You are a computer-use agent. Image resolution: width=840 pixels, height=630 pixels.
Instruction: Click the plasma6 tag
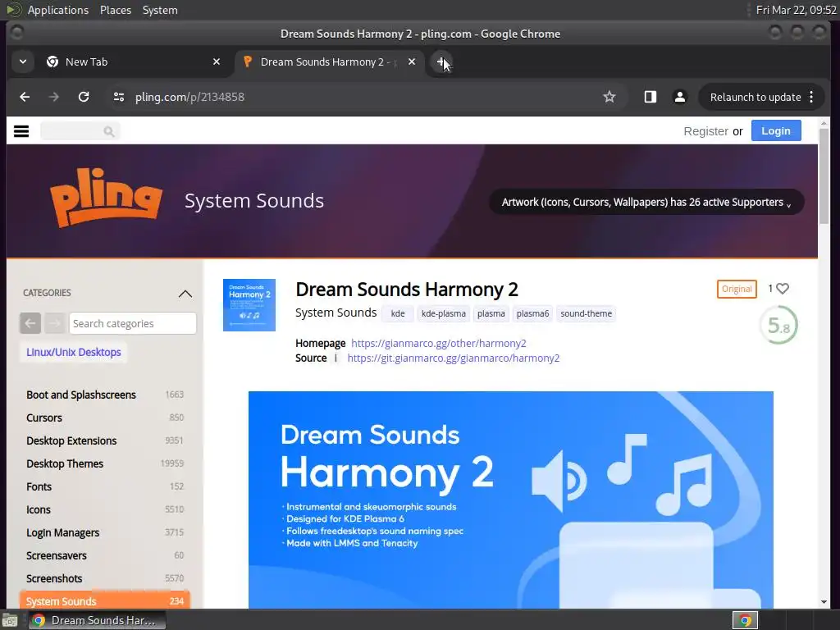(532, 313)
